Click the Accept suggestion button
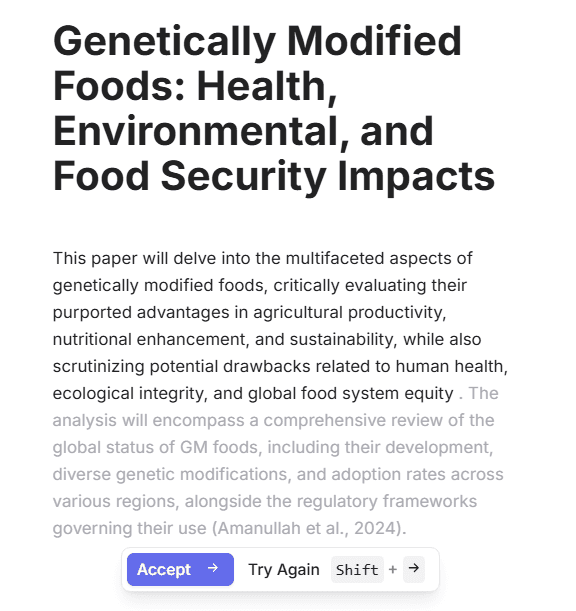Screen dimensions: 576x611 (180, 569)
